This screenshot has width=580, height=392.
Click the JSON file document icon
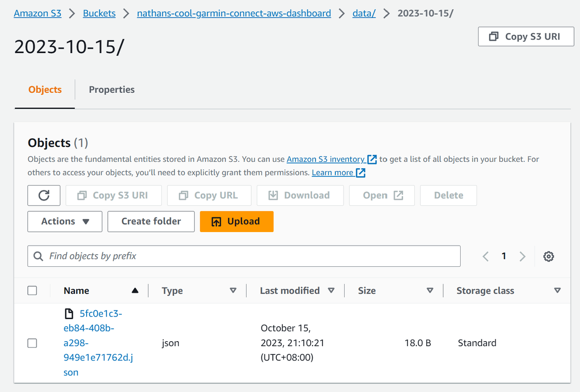(x=70, y=314)
